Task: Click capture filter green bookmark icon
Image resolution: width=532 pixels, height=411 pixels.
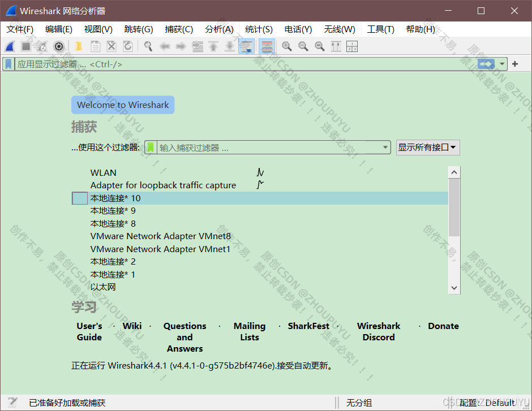Action: point(151,148)
